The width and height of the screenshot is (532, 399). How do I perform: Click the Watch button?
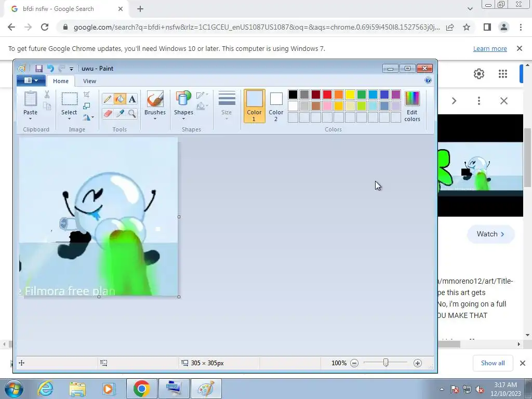[490, 234]
